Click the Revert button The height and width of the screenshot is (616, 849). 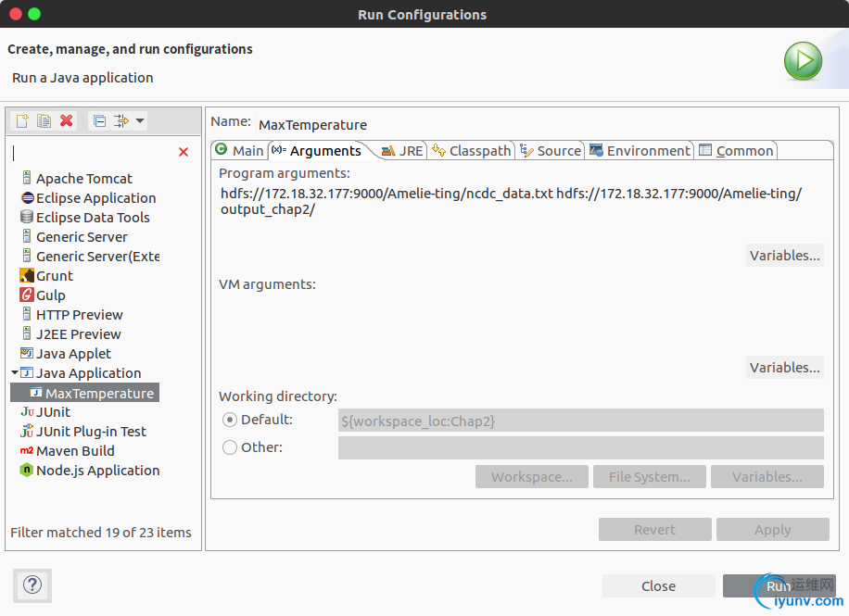654,530
